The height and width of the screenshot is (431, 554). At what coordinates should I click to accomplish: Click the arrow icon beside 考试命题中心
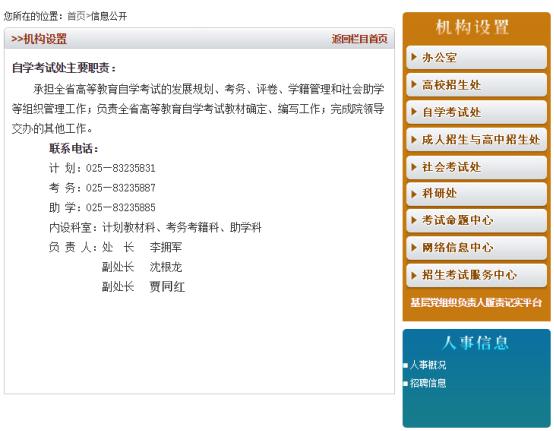pos(414,220)
